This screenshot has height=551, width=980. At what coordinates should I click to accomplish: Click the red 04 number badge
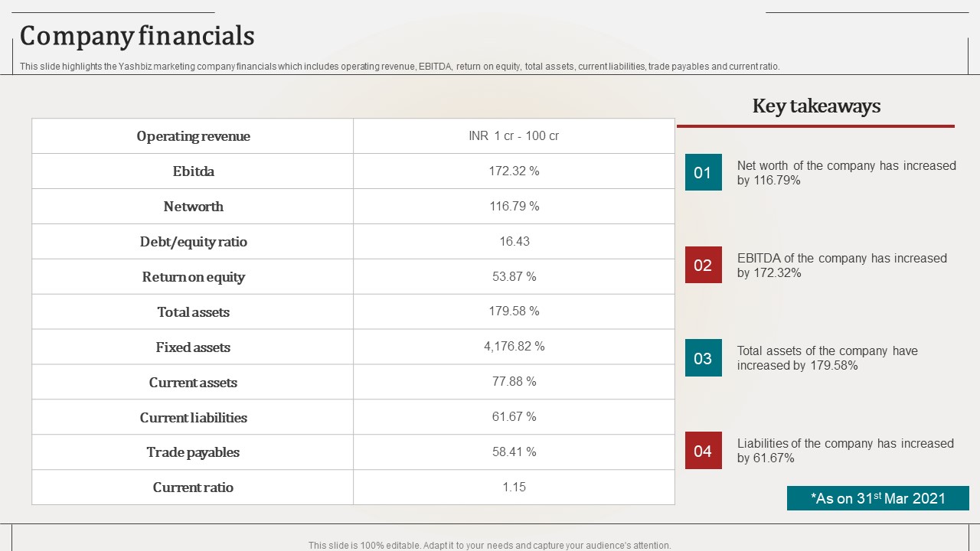coord(703,451)
